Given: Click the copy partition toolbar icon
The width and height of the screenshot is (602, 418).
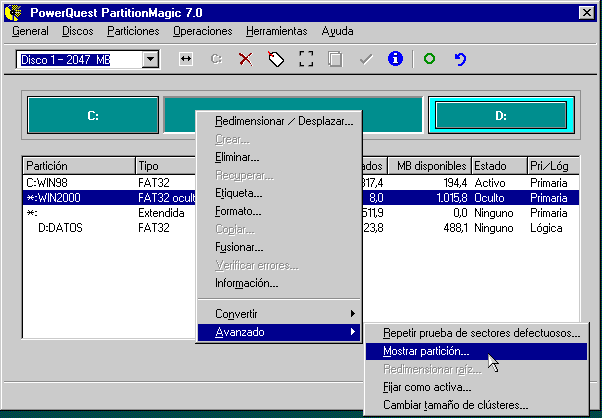Looking at the screenshot, I should coord(335,59).
